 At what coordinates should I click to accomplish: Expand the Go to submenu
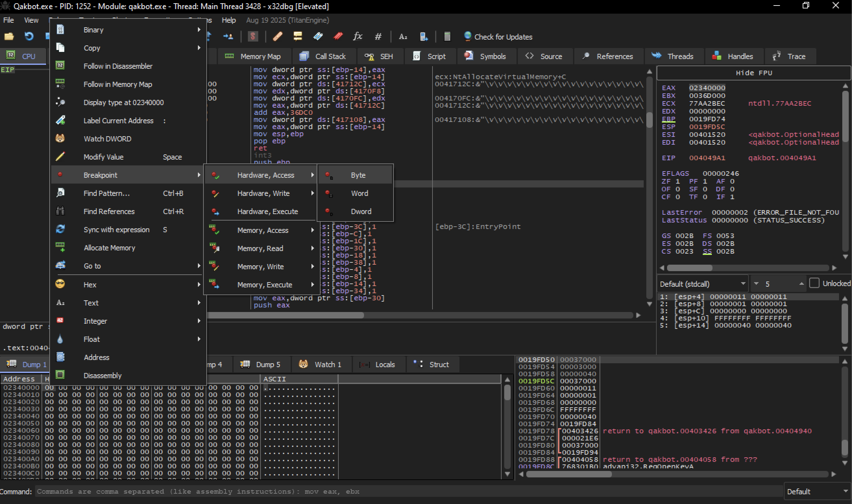(128, 266)
